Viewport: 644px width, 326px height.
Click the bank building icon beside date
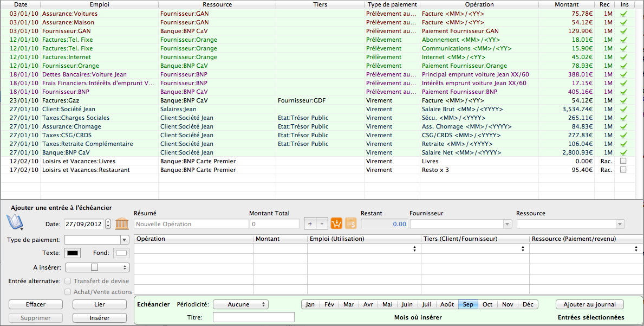pos(121,224)
